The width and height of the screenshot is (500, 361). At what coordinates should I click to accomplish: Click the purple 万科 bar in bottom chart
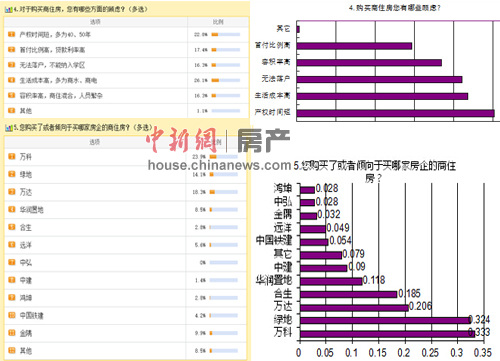[x=387, y=334]
